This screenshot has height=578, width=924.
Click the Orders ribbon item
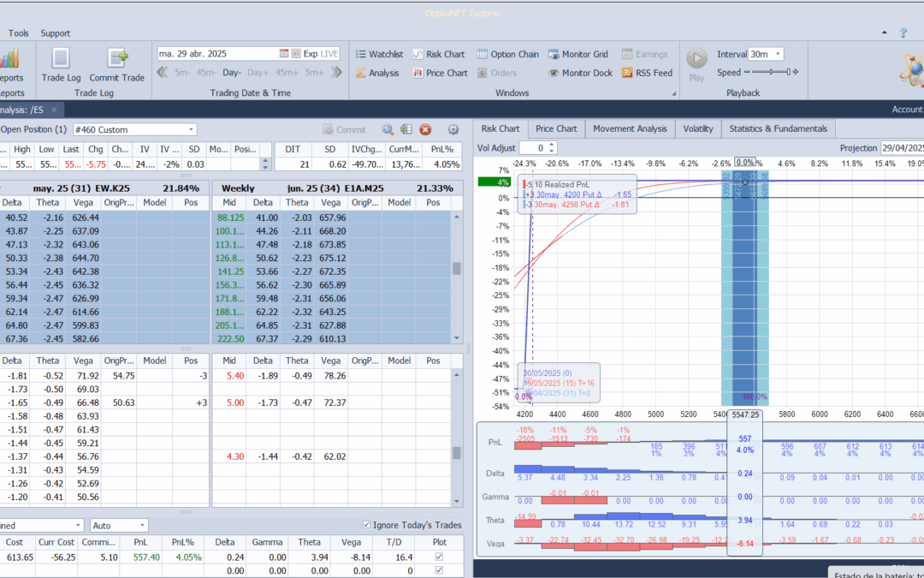496,73
